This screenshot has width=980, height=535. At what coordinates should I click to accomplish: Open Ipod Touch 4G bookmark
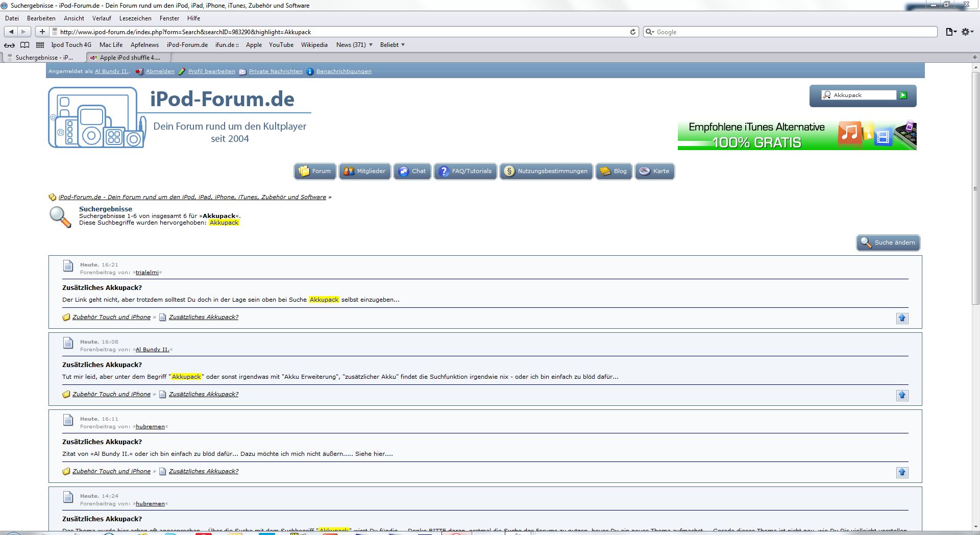(x=71, y=45)
